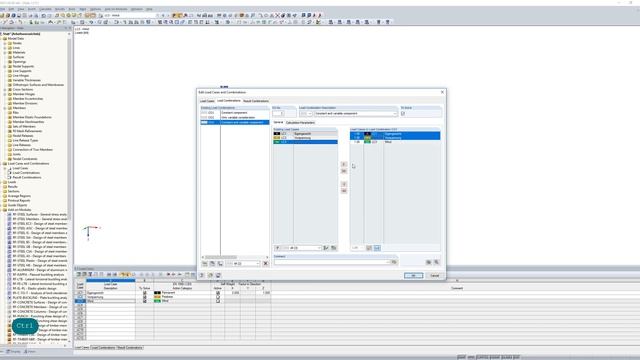Click the table filter funnel icon in the Load Cases table toolbar

tap(90, 274)
